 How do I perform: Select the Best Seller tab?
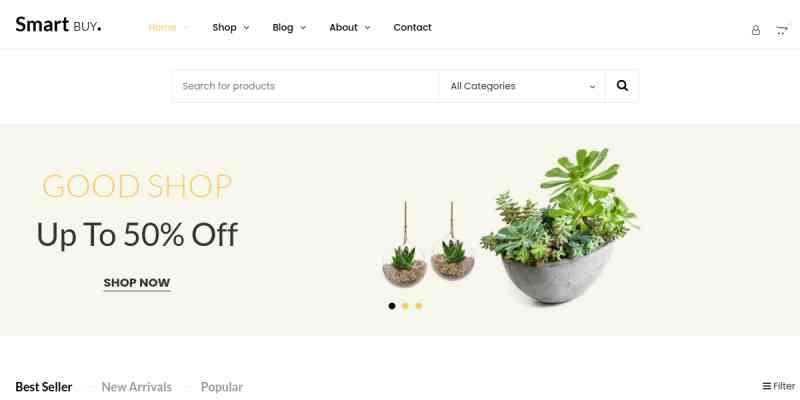click(x=44, y=387)
